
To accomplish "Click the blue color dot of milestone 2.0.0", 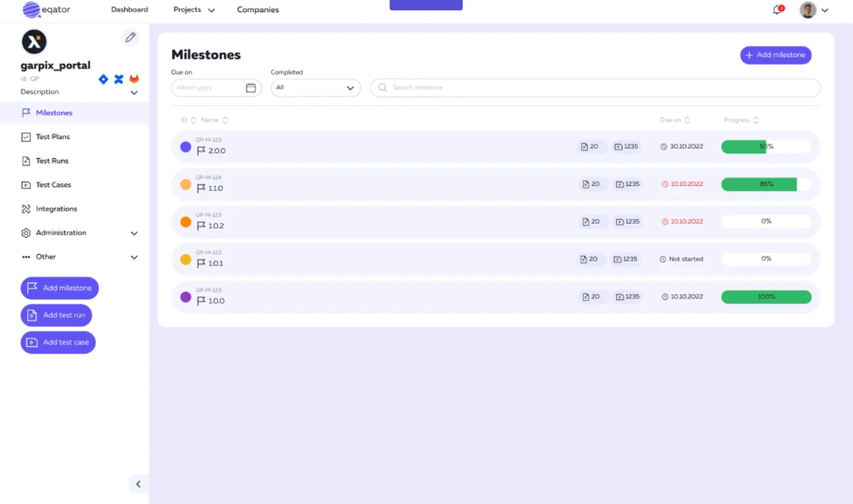I will [x=185, y=147].
